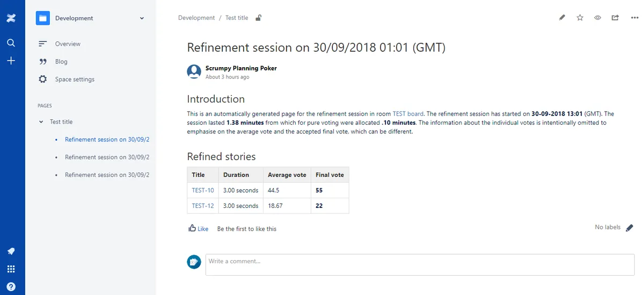
Task: Click the page title Refinement session heading
Action: (316, 47)
